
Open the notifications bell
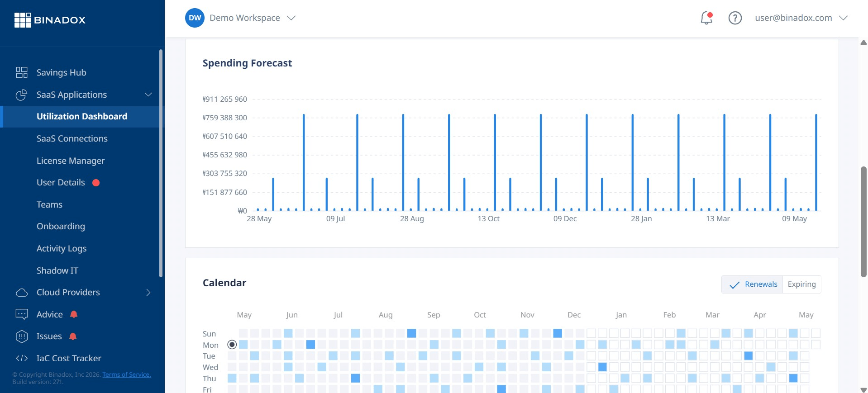[x=706, y=18]
